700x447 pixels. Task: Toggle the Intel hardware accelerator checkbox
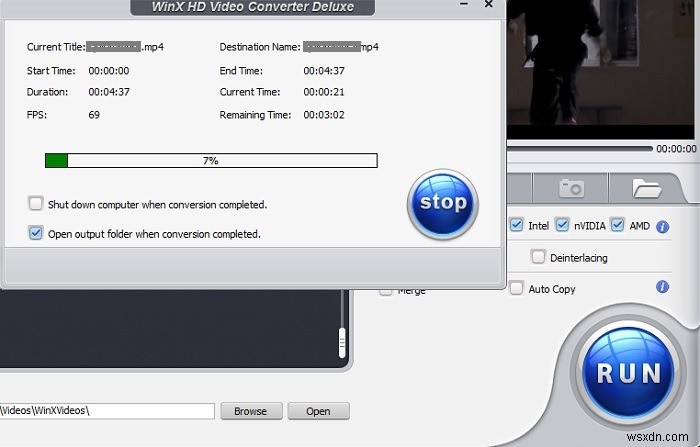pyautogui.click(x=517, y=225)
